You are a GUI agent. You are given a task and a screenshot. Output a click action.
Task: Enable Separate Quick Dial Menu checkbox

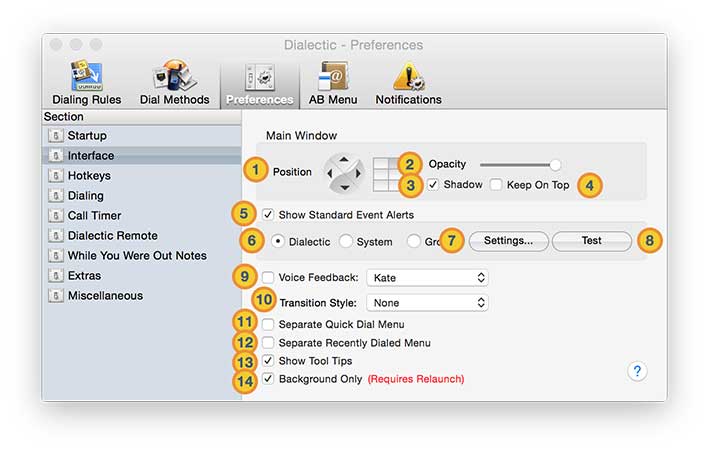pyautogui.click(x=268, y=324)
